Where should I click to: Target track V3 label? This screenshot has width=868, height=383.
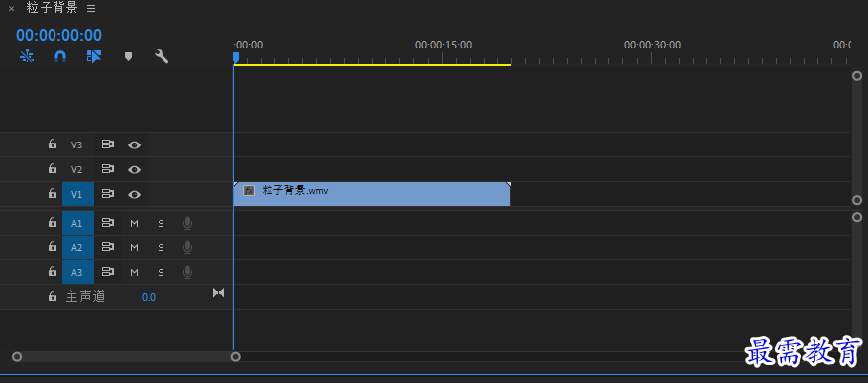(76, 144)
